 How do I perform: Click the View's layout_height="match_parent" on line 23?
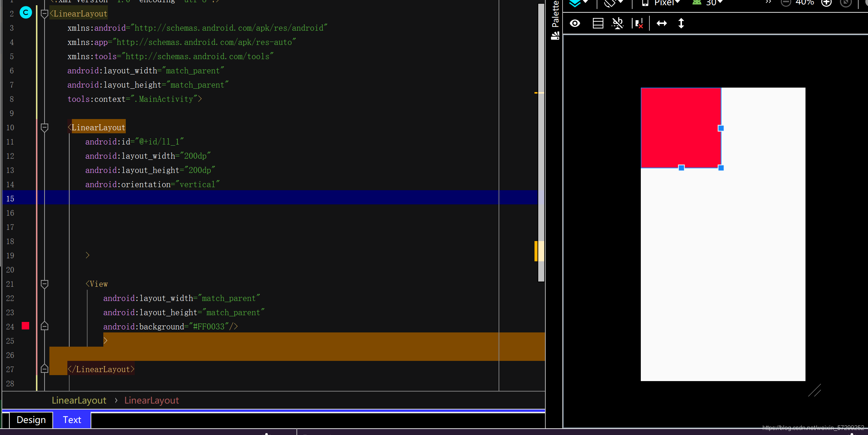tap(184, 313)
